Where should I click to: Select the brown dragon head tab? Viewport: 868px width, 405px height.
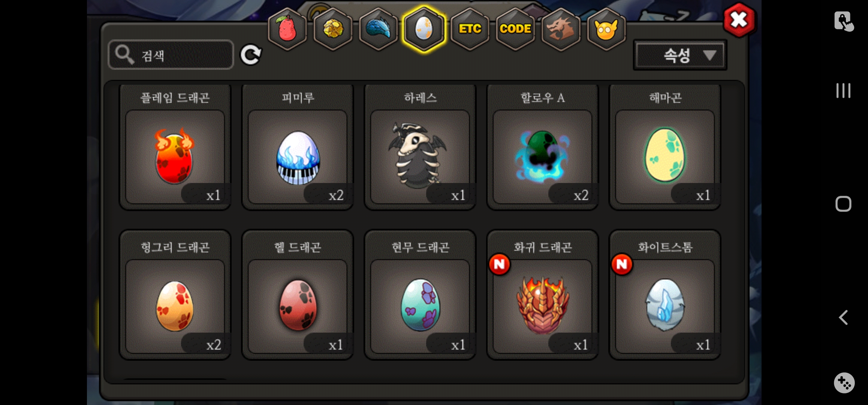point(561,28)
